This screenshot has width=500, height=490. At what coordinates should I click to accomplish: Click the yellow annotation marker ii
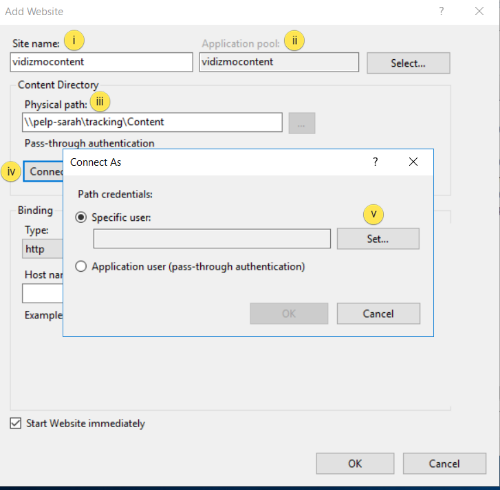click(x=294, y=41)
